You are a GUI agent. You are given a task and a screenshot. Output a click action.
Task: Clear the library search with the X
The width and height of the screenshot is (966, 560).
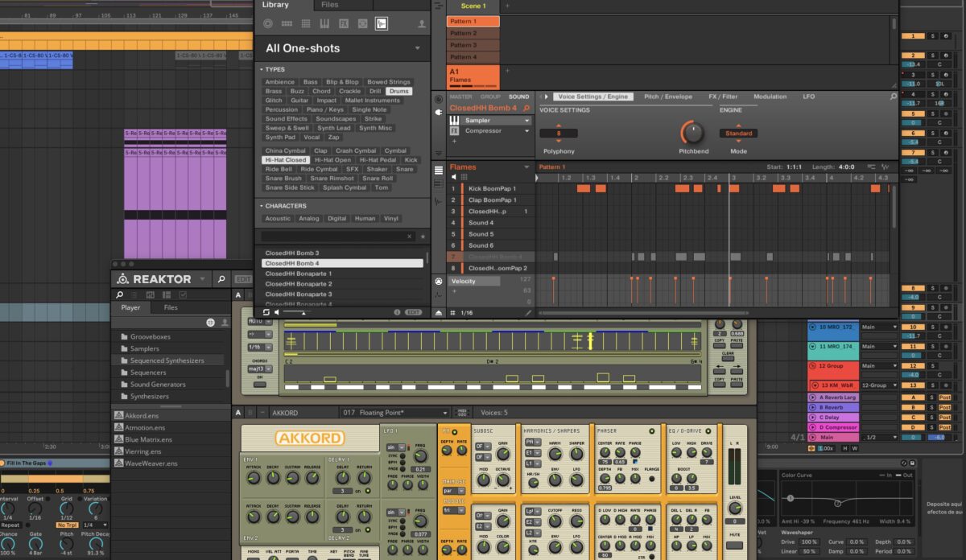409,237
